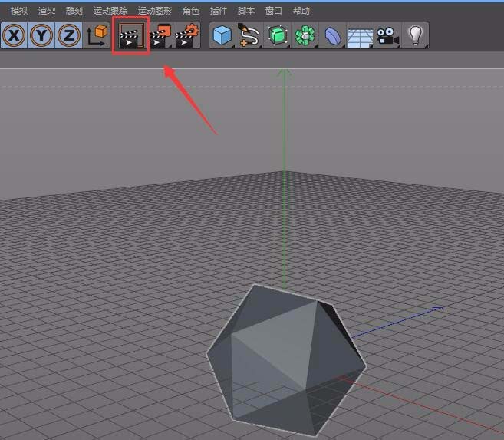Add a light bulb object

415,35
